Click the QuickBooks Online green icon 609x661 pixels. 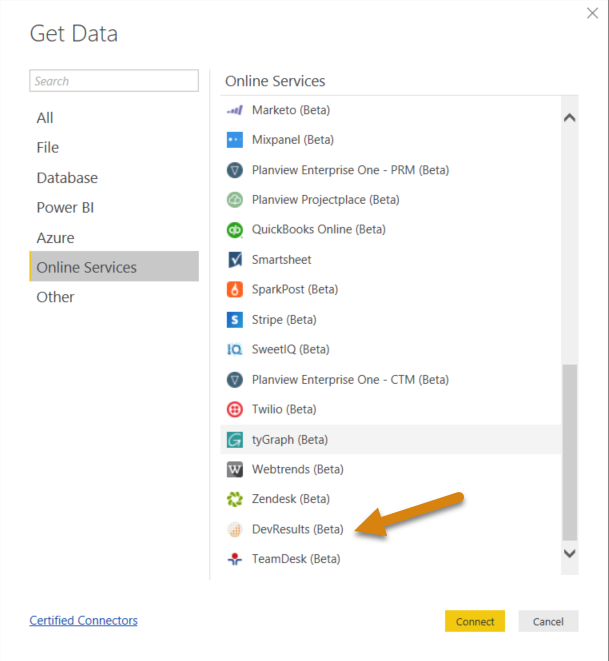(235, 230)
